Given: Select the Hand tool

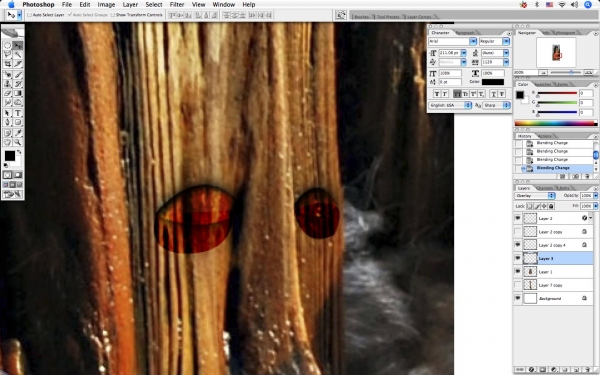Looking at the screenshot, I should 8,142.
